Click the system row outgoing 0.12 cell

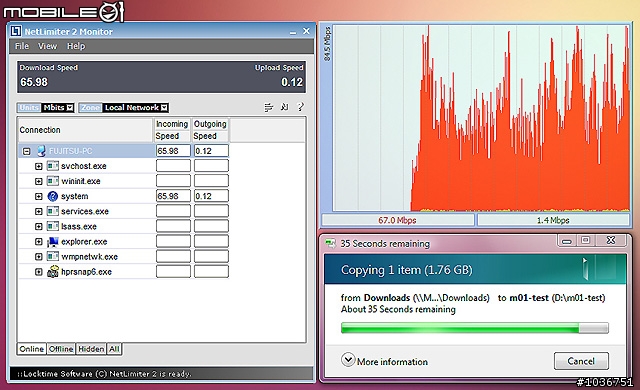[211, 196]
